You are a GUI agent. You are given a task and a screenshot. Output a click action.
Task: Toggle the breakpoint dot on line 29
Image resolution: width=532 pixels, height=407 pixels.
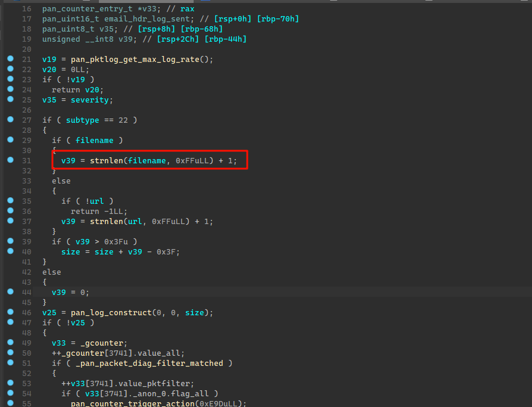coord(11,140)
